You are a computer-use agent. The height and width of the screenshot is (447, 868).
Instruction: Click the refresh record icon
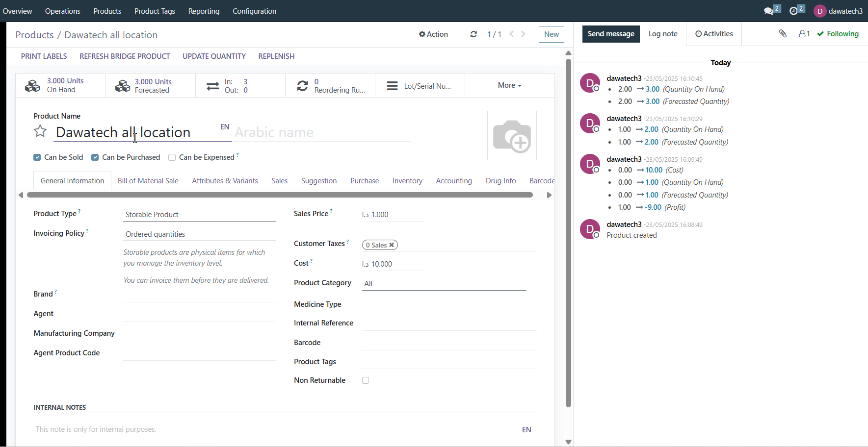(x=473, y=34)
